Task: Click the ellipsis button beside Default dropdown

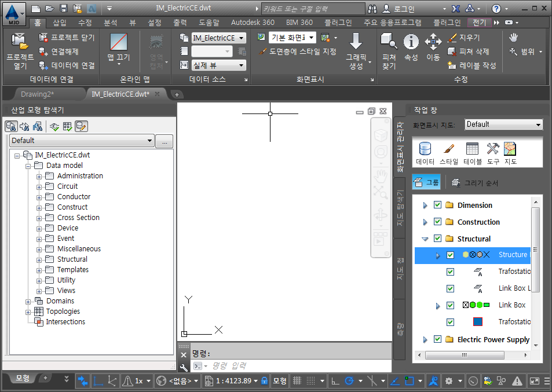Action: [x=164, y=142]
